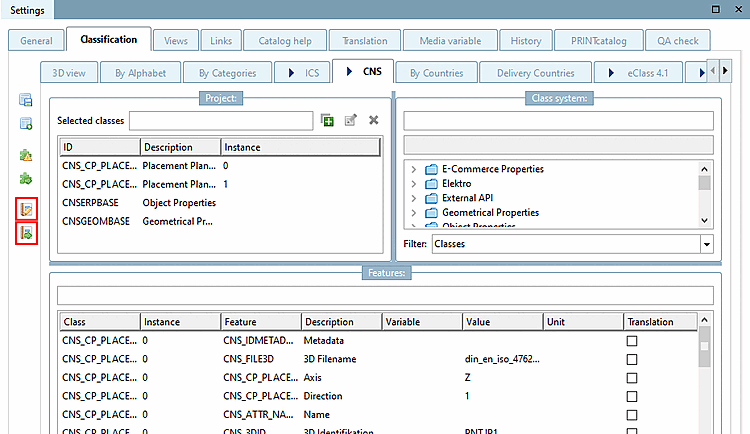
Task: Open the PRINTcatalog tab
Action: pyautogui.click(x=599, y=41)
